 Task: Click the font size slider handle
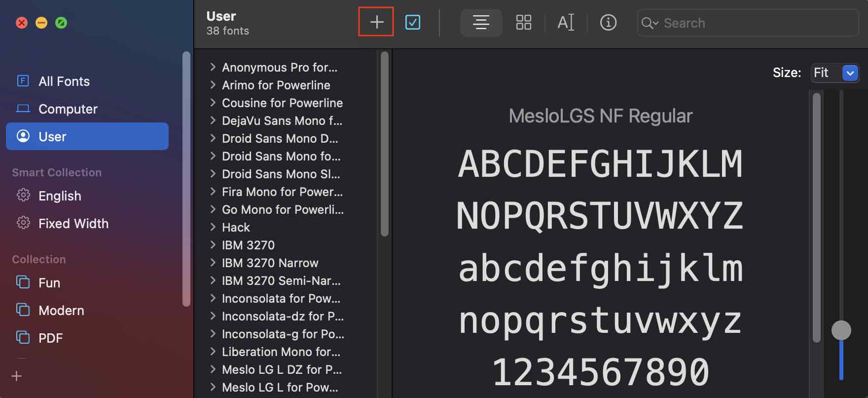tap(841, 330)
